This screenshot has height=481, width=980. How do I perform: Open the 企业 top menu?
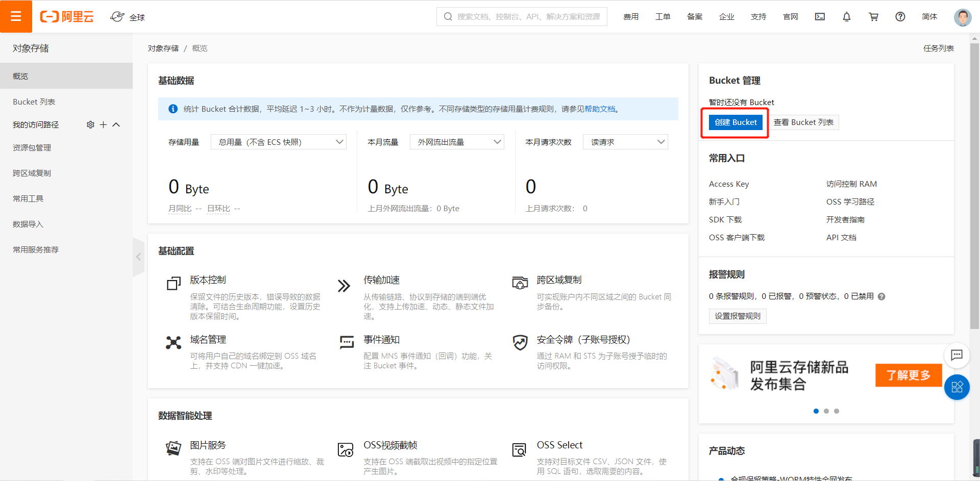(x=727, y=17)
